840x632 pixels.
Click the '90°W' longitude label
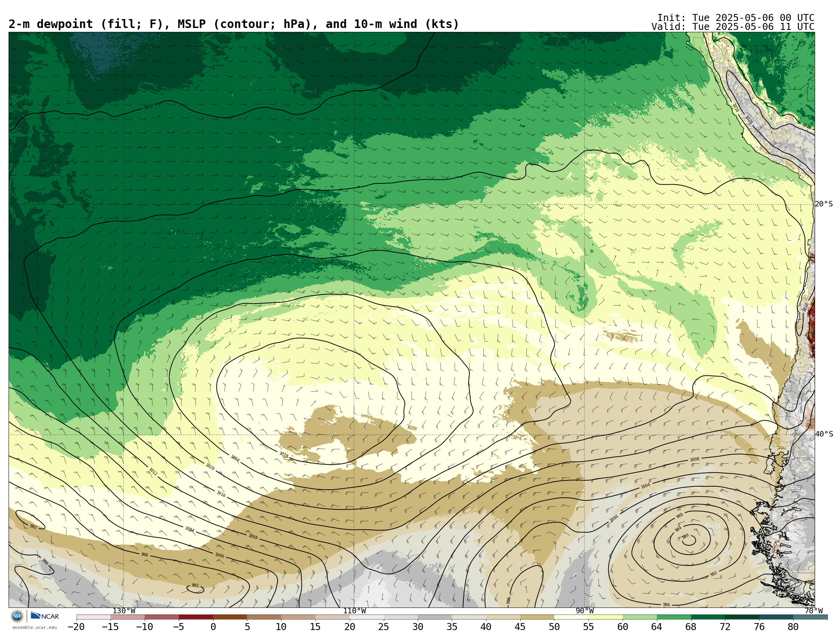pyautogui.click(x=584, y=611)
